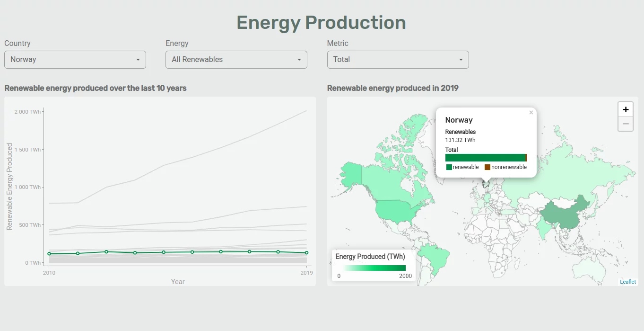Click 'Renewable energy produced in 2019' heading
Image resolution: width=644 pixels, height=331 pixels.
click(393, 88)
